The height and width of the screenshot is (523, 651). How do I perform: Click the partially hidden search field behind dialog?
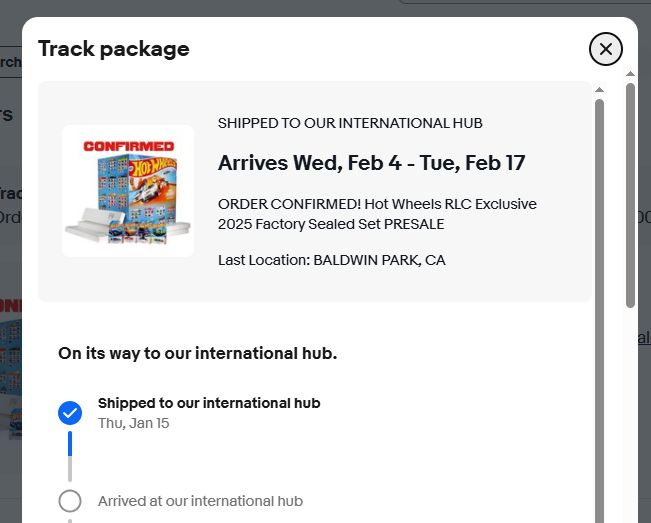click(x=10, y=62)
